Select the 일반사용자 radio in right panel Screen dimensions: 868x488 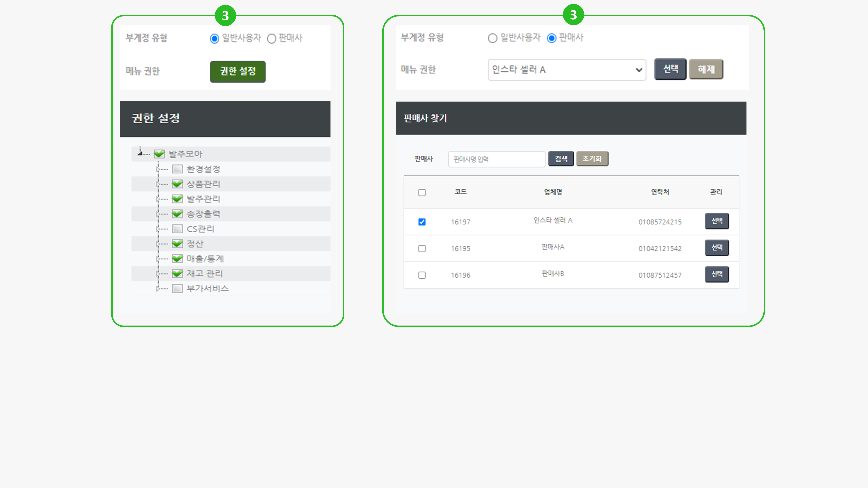492,38
